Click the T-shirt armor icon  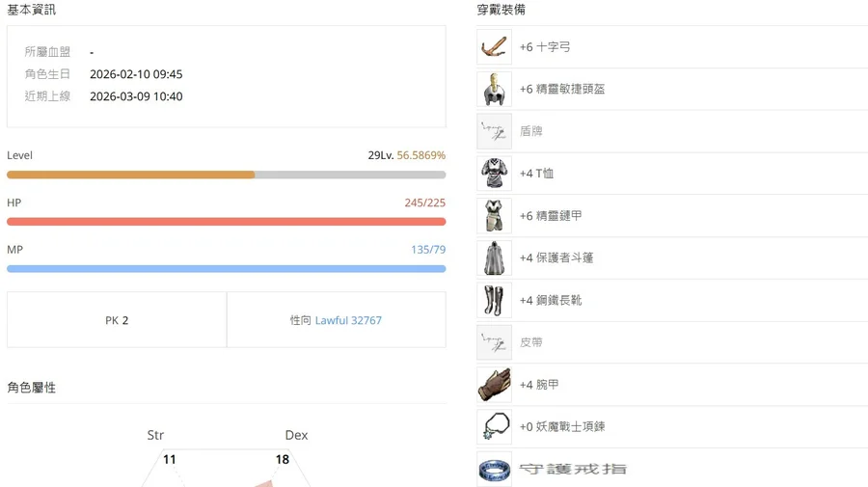(x=494, y=174)
